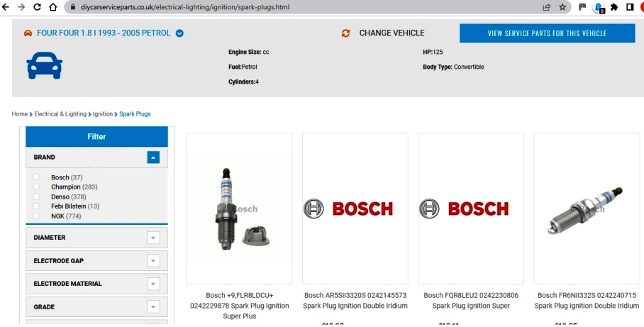Viewport: 644px width, 327px height.
Task: Click the share page icon in the address bar
Action: point(547,7)
